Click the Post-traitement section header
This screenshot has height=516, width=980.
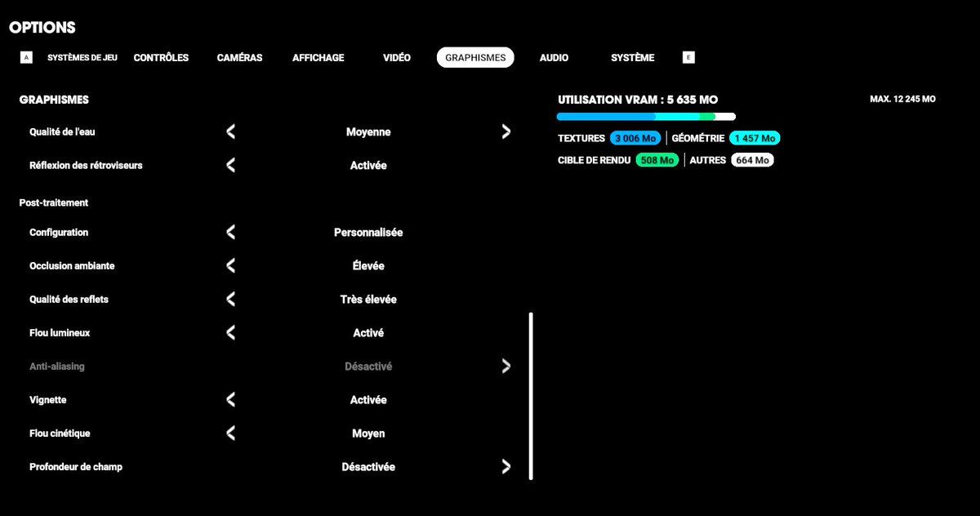pyautogui.click(x=54, y=202)
